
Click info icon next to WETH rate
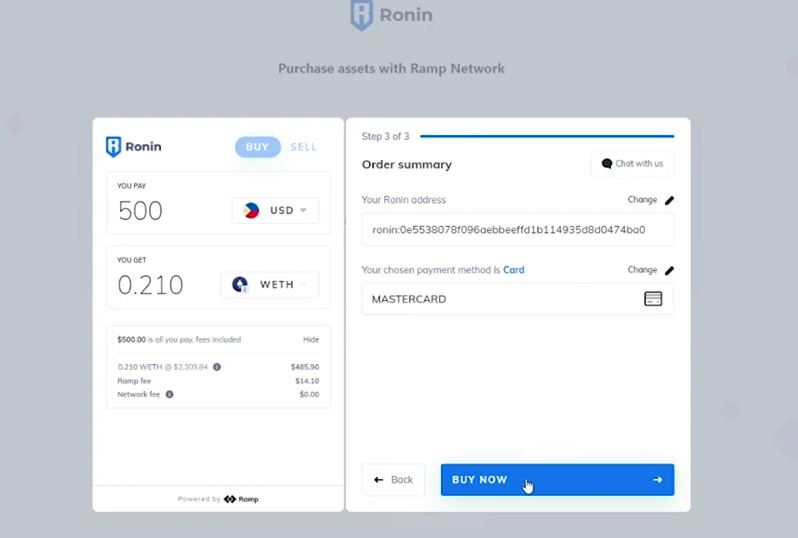(x=217, y=366)
